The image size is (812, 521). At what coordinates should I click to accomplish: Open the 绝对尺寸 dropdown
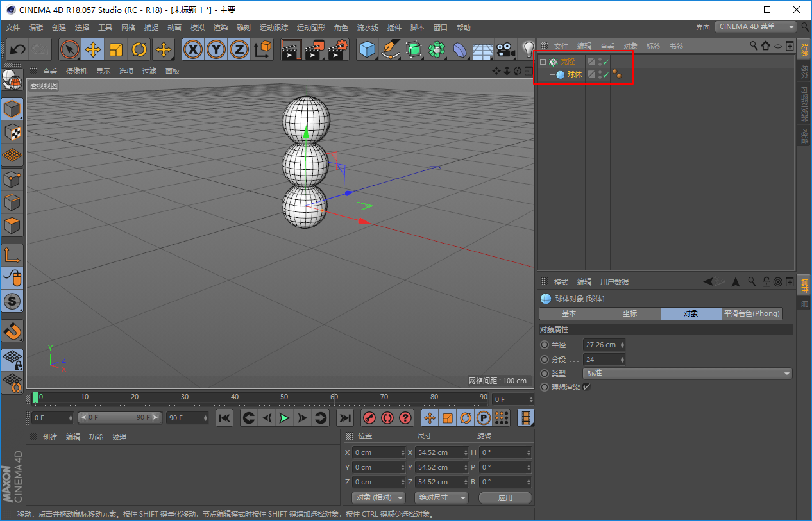pos(441,497)
